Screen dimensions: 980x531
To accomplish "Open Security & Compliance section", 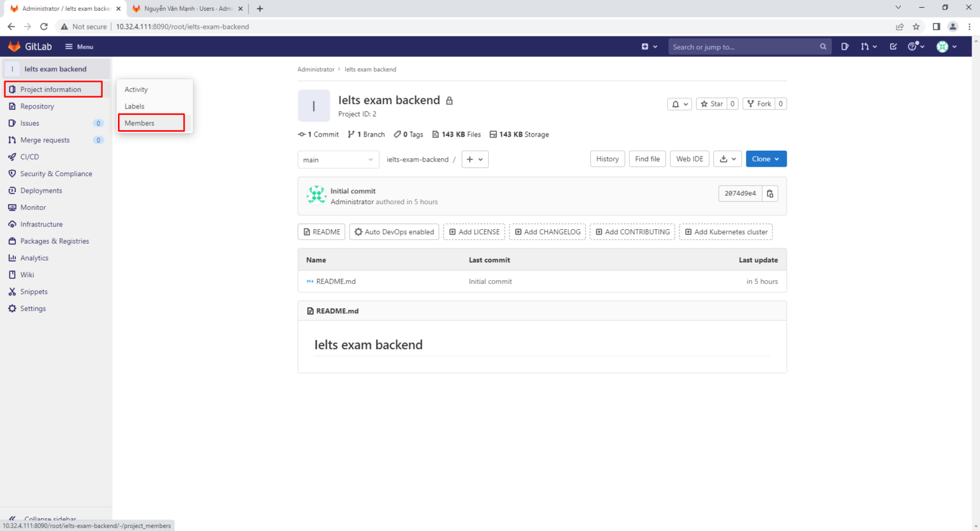I will [56, 173].
